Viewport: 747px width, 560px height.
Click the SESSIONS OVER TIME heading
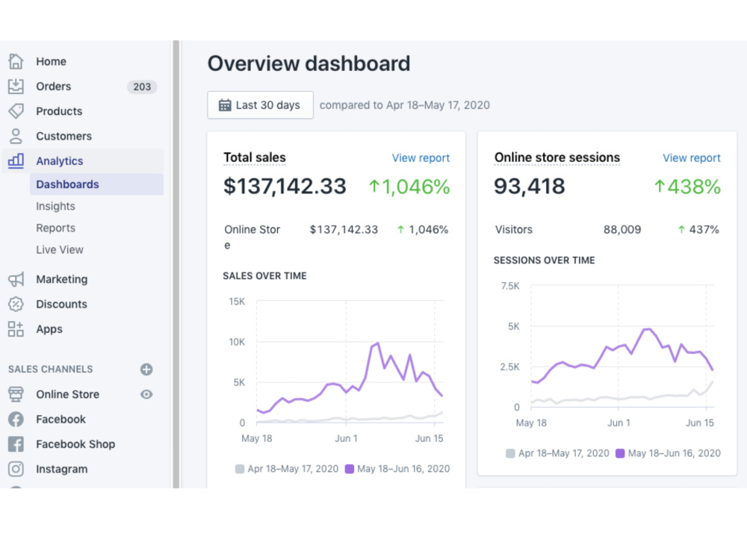click(x=544, y=261)
